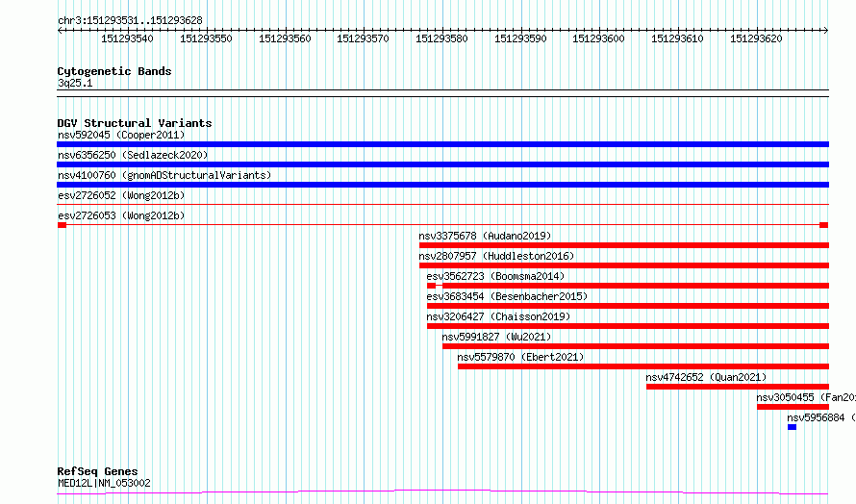Click left red end block of esv2726053
Viewport: 856px width, 504px height.
point(62,225)
